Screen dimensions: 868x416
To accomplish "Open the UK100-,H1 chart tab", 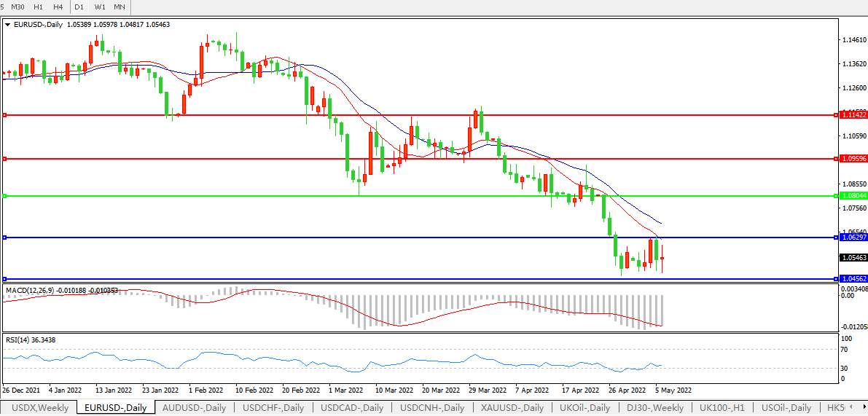I will tap(722, 408).
